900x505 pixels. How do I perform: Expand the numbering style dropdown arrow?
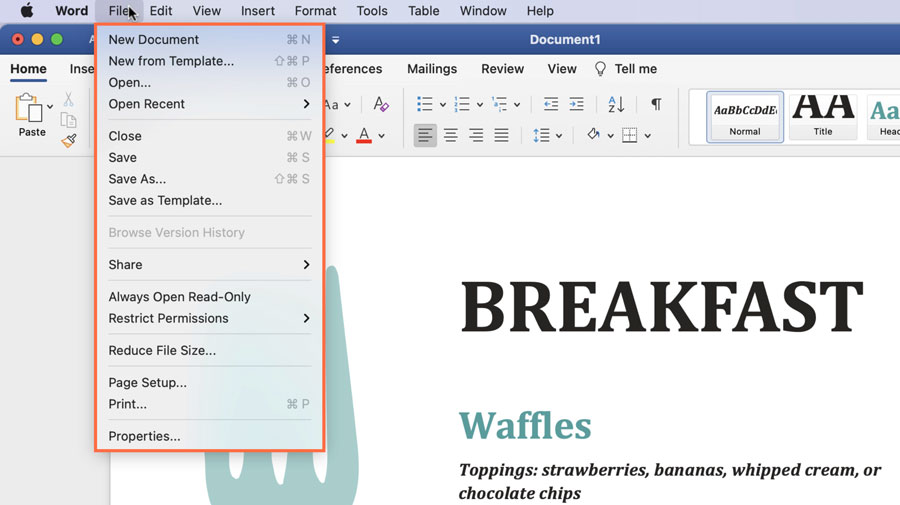[480, 104]
